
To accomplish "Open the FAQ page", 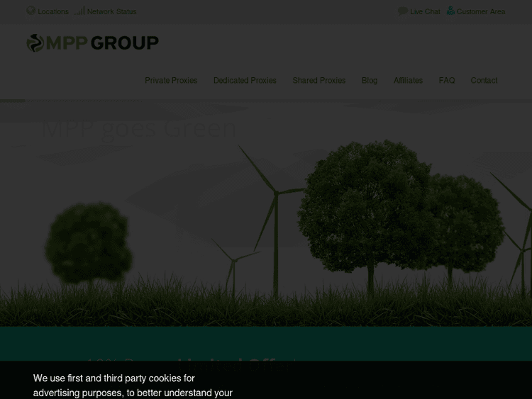I will (446, 81).
